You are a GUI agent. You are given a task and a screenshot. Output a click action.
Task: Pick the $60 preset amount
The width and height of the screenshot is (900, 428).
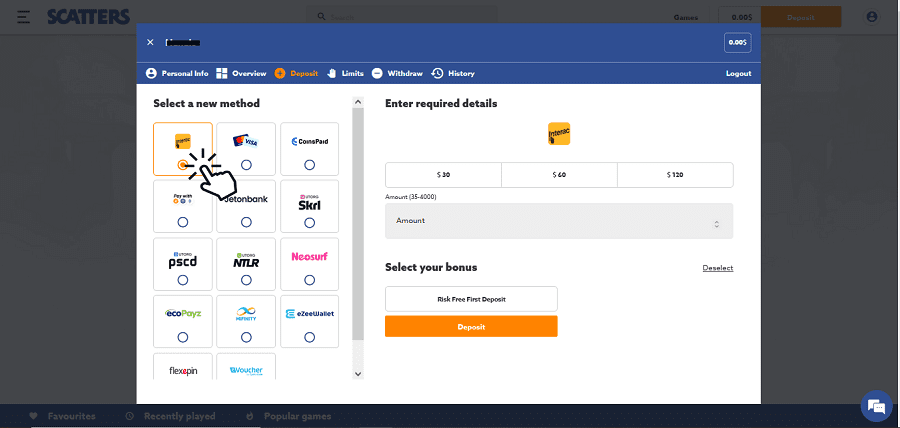tap(559, 175)
